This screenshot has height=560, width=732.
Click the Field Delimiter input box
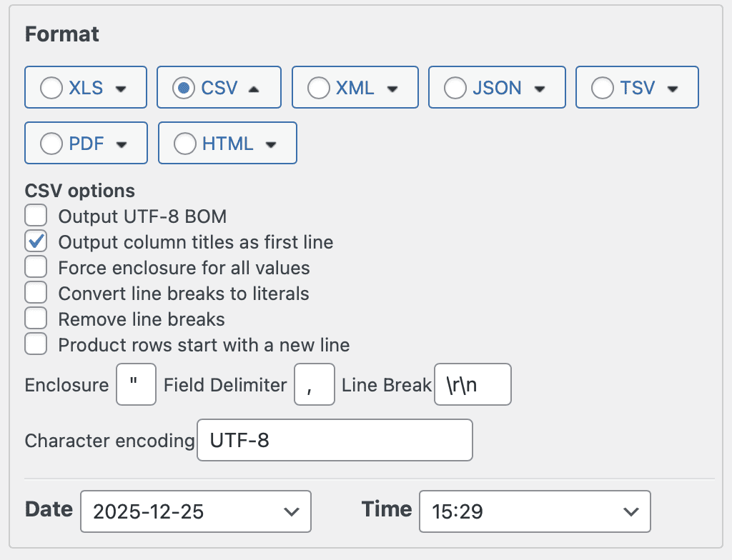point(315,385)
